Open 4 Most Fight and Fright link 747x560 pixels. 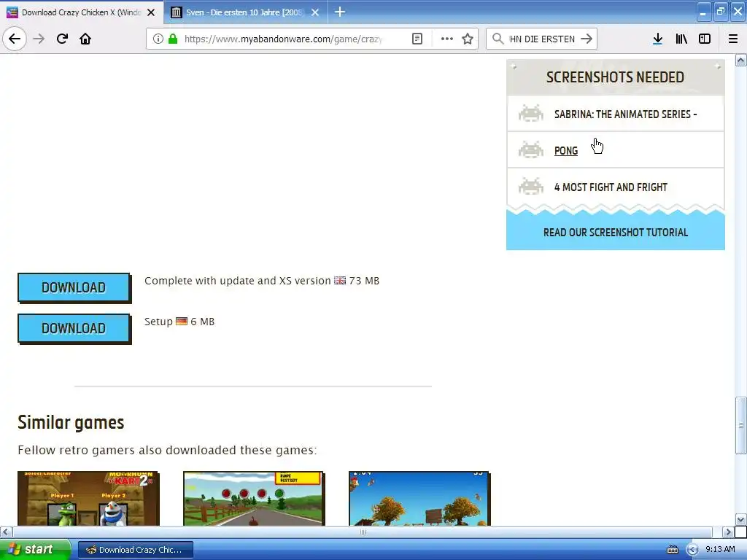point(611,187)
